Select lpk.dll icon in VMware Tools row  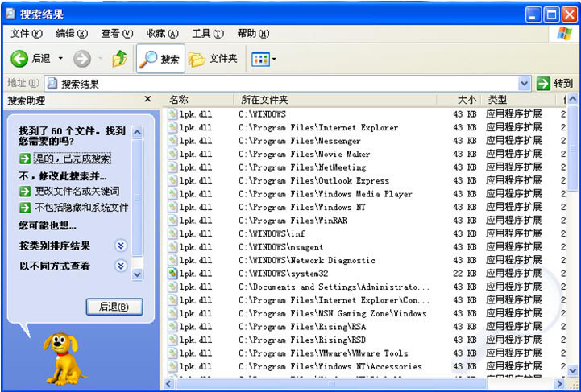coord(172,353)
